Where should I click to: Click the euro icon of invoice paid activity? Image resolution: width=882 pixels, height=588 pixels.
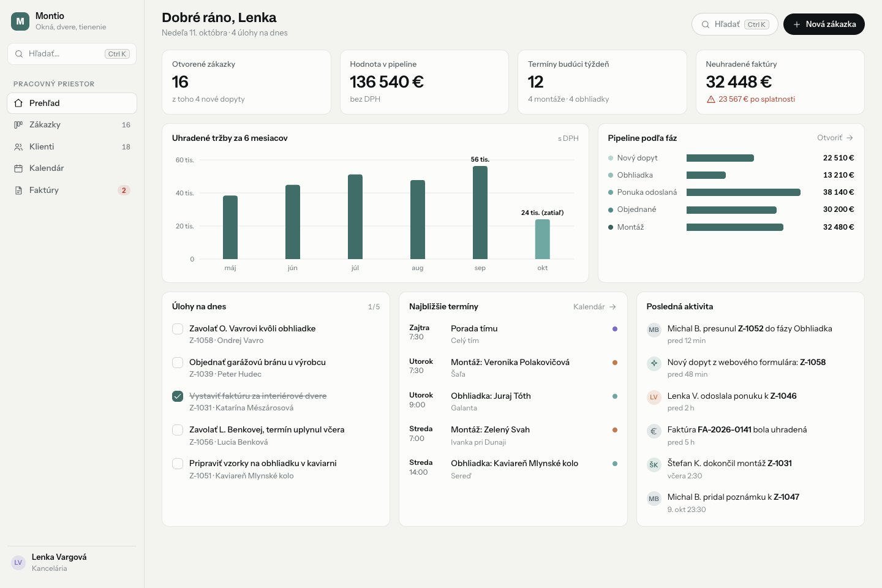point(654,431)
